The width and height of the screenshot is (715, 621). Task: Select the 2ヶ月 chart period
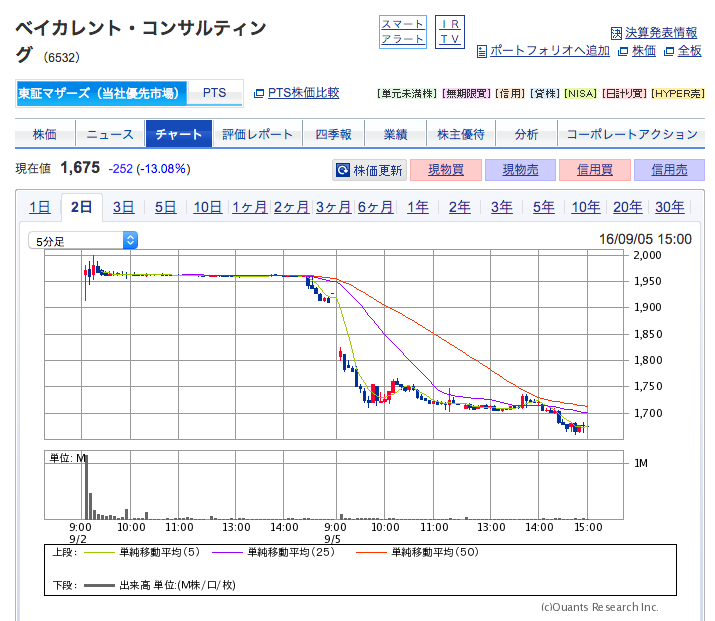pos(291,207)
